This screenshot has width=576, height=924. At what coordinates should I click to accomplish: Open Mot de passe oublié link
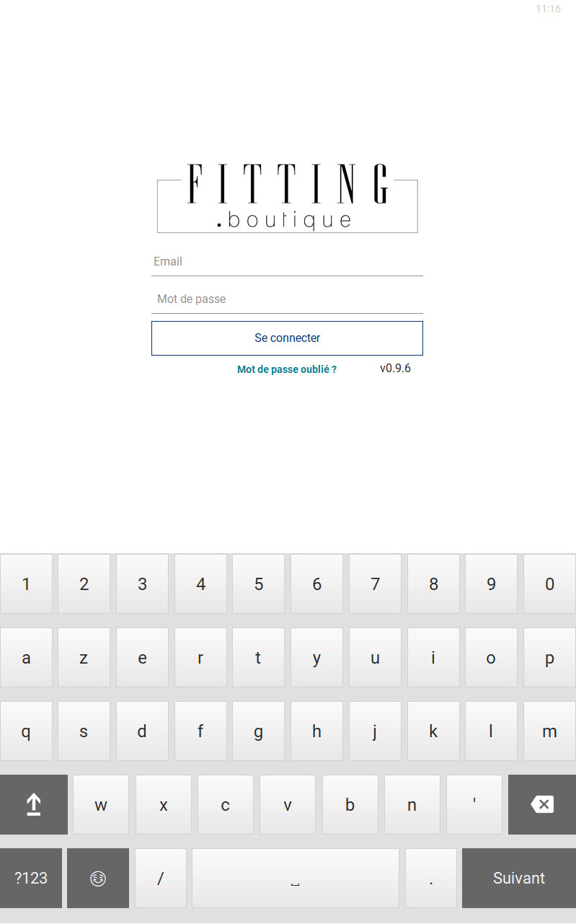[287, 369]
